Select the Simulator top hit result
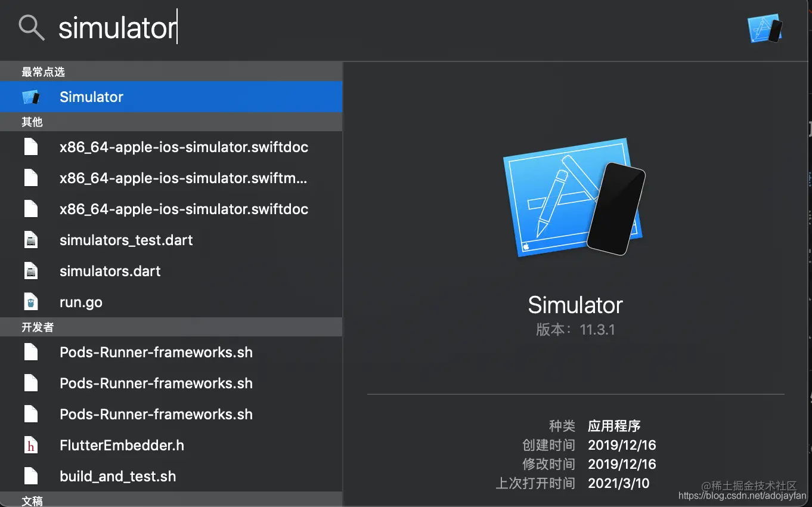 click(x=171, y=97)
